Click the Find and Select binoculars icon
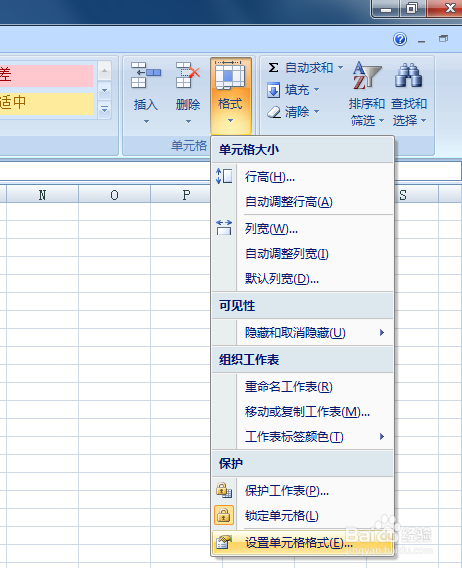 (408, 75)
